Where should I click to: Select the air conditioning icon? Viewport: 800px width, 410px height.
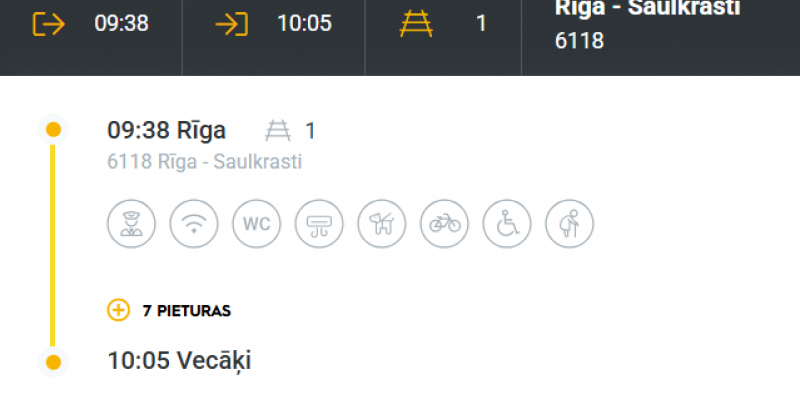(x=319, y=224)
